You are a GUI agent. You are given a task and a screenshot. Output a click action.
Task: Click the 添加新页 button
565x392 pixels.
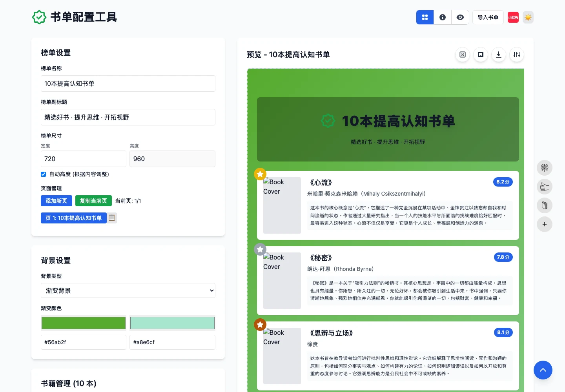pyautogui.click(x=56, y=201)
